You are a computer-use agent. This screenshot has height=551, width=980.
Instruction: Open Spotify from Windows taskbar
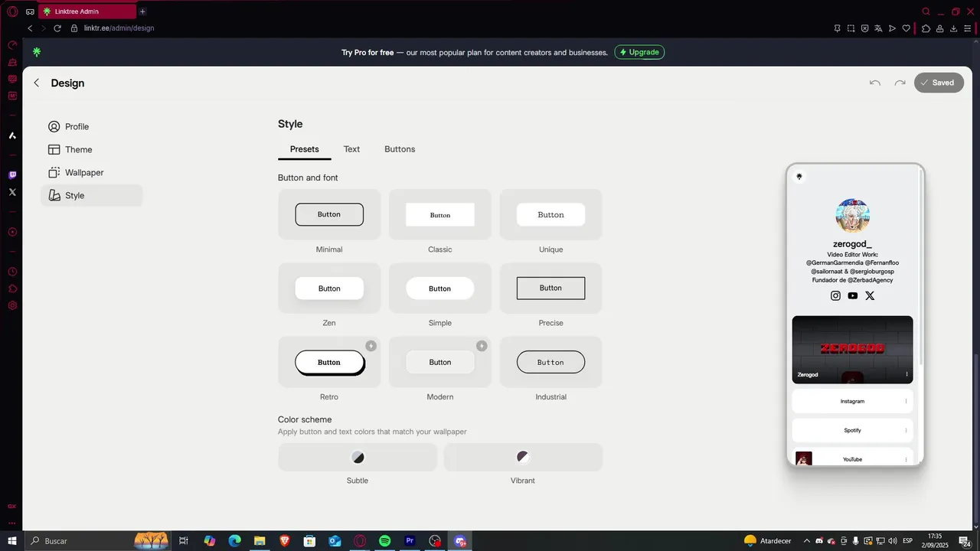(385, 541)
